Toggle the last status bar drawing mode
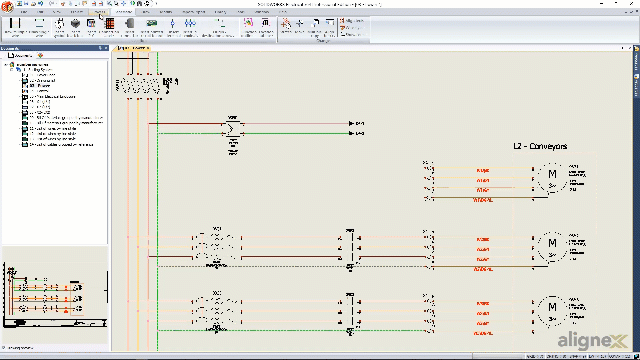This screenshot has width=640, height=360. tap(619, 357)
